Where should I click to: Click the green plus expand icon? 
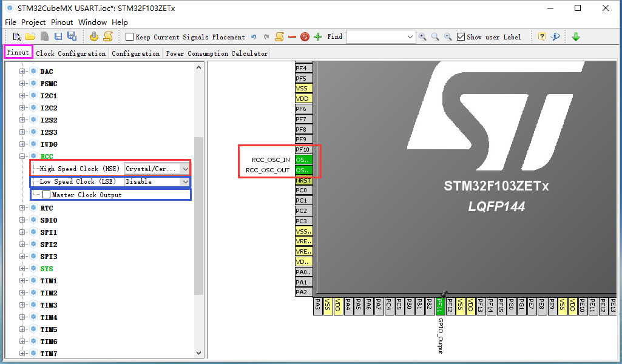pos(318,37)
